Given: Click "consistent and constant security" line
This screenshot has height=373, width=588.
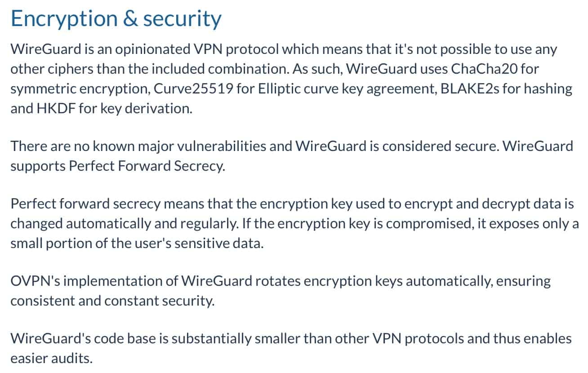Looking at the screenshot, I should click(x=112, y=301).
